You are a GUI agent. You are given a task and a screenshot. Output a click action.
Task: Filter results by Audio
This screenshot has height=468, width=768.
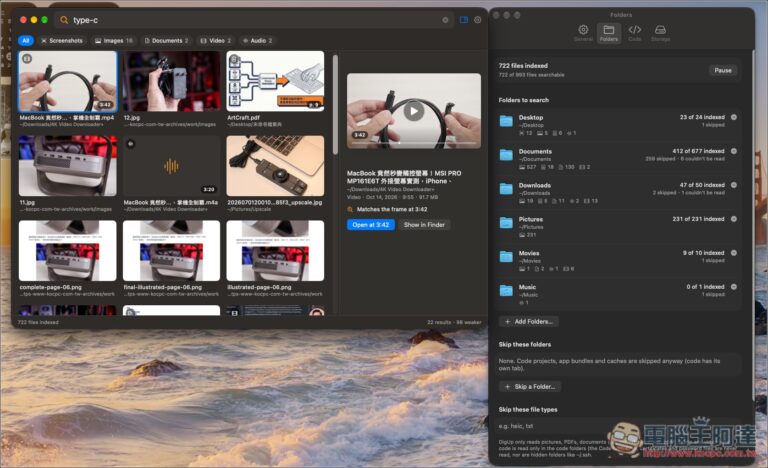click(x=258, y=41)
